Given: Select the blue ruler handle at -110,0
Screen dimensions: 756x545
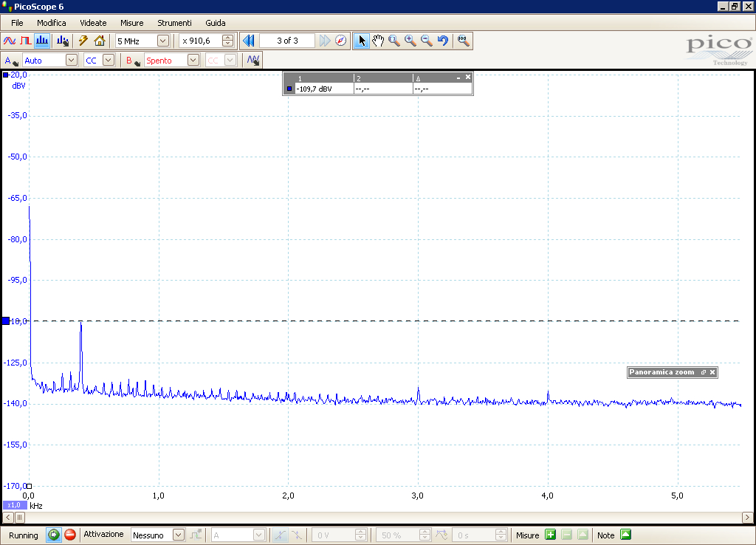Looking at the screenshot, I should (x=6, y=321).
